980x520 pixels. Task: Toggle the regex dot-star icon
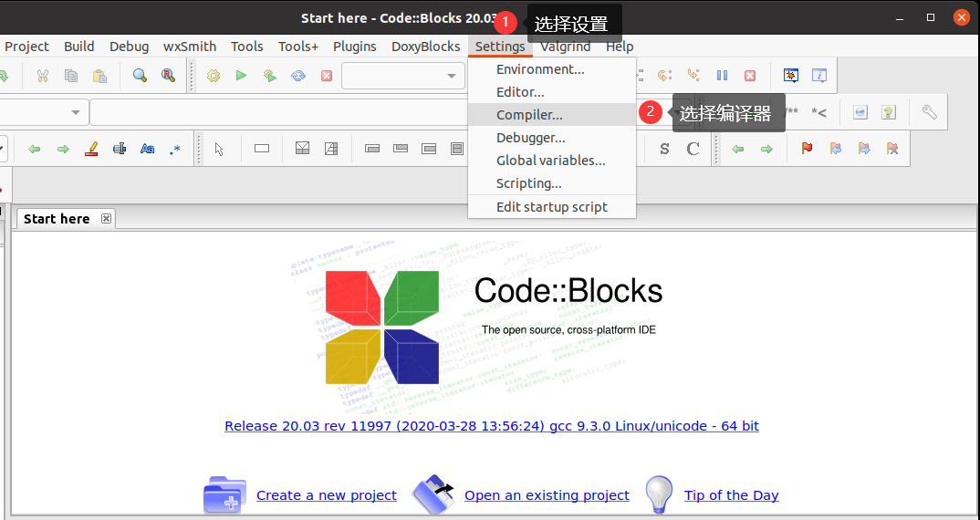175,149
